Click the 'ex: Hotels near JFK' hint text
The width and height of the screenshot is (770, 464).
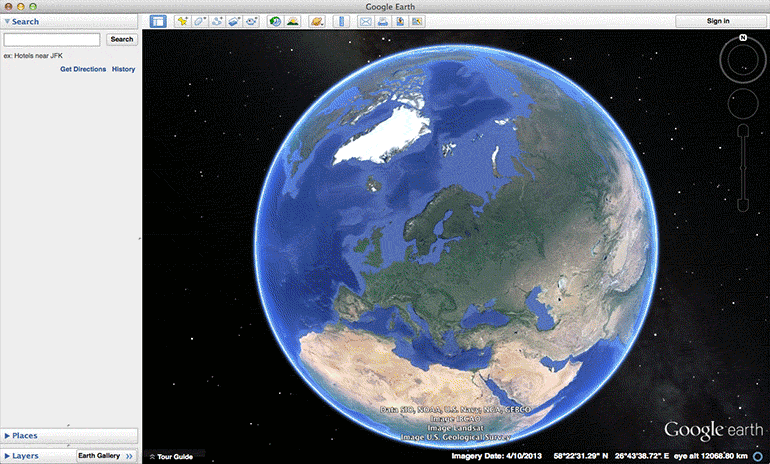[x=33, y=56]
